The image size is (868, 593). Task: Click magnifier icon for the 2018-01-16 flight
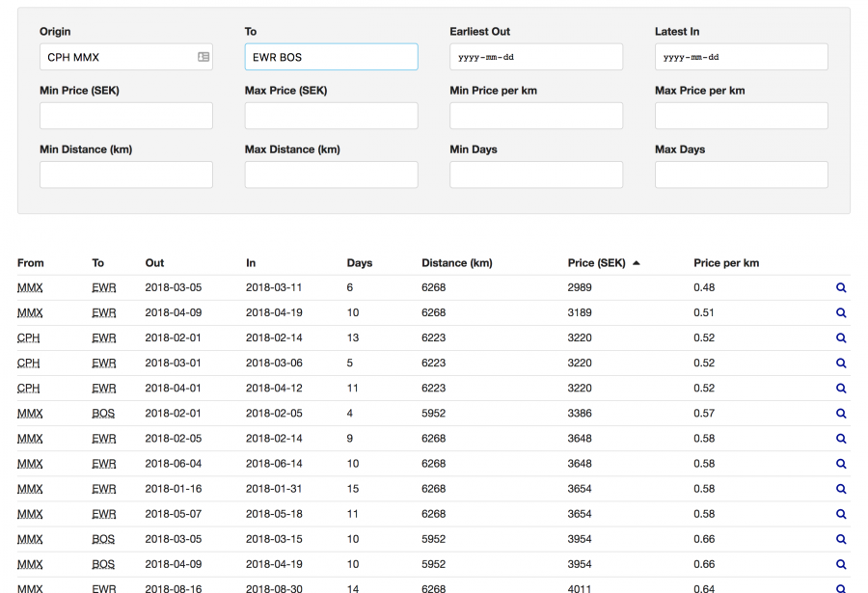pos(841,489)
